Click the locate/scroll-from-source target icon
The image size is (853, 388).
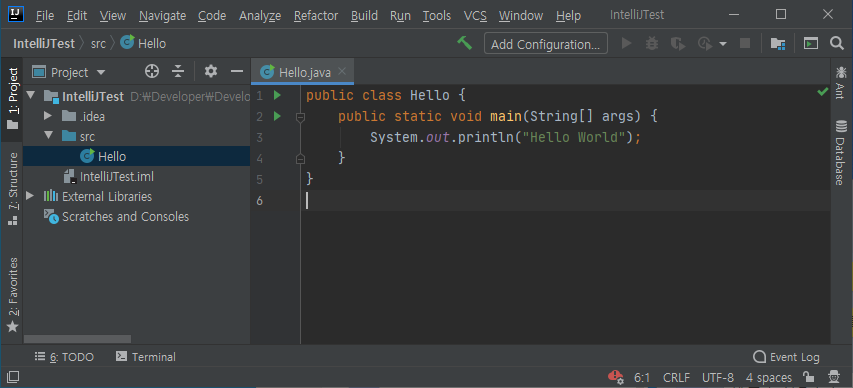[152, 71]
